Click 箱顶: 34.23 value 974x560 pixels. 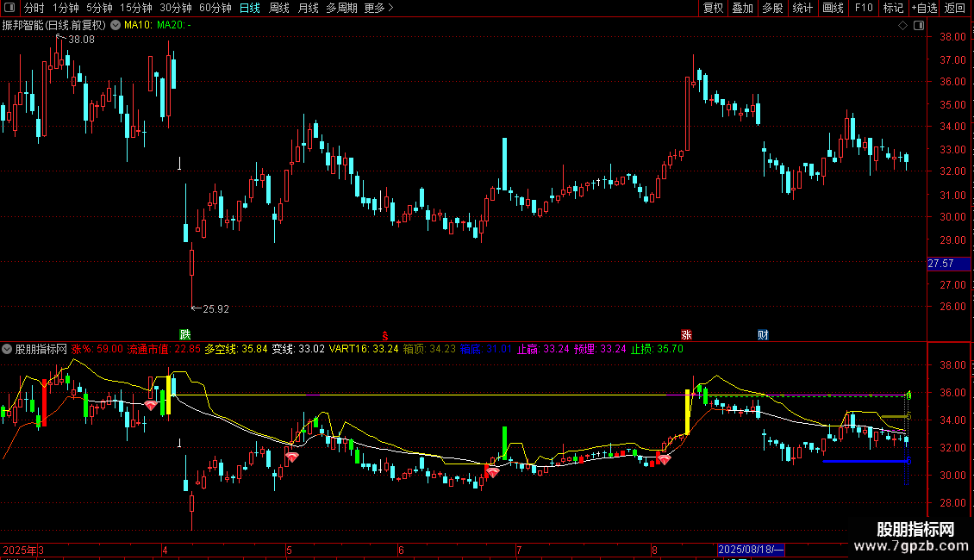(x=429, y=350)
